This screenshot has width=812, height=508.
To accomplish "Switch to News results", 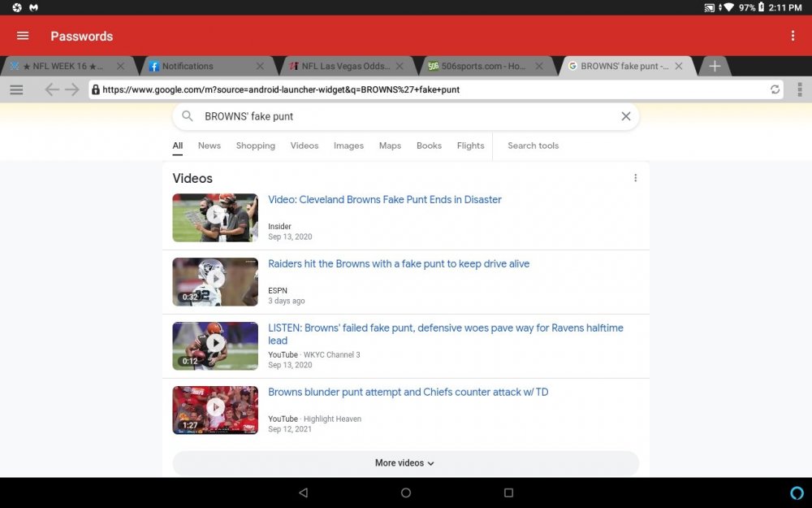I will click(x=209, y=145).
